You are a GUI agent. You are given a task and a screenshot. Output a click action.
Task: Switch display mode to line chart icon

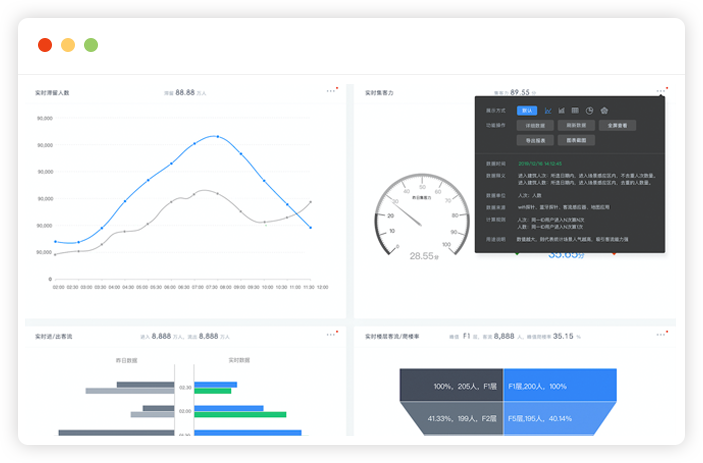(x=548, y=110)
